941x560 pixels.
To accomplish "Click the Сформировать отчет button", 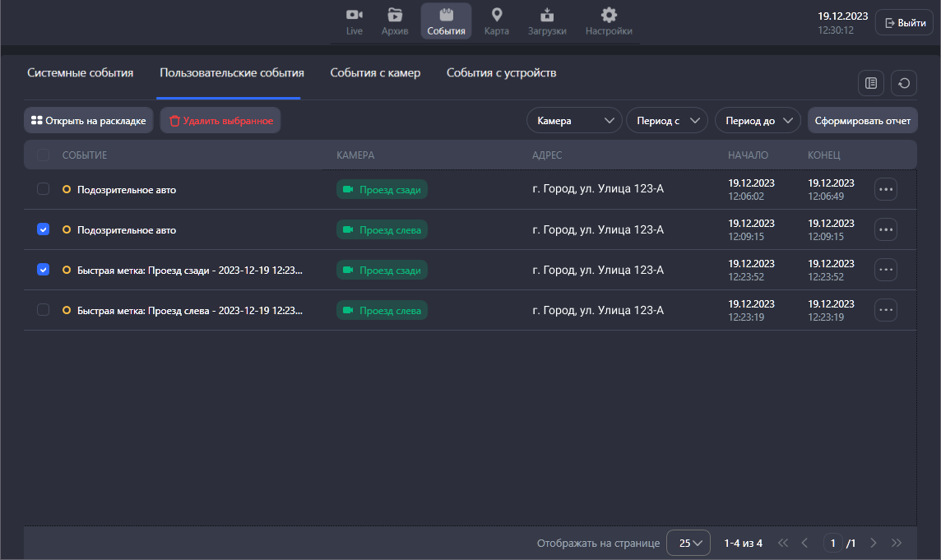I will [x=862, y=121].
